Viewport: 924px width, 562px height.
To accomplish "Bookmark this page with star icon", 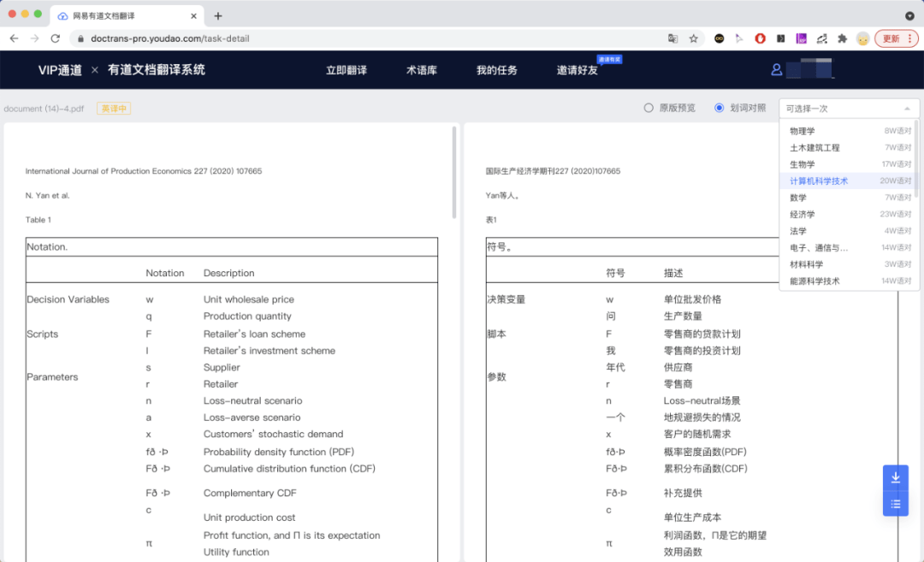I will [x=694, y=38].
